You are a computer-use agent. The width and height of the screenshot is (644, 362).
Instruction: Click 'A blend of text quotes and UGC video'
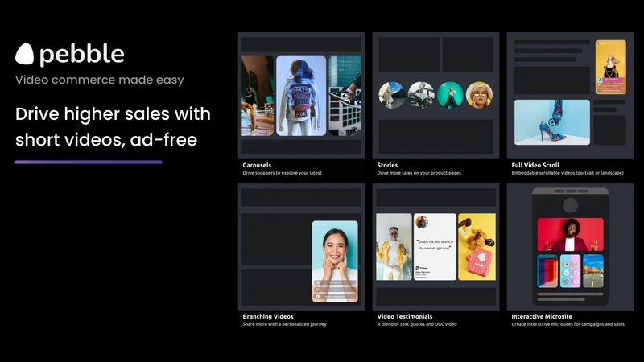click(417, 324)
